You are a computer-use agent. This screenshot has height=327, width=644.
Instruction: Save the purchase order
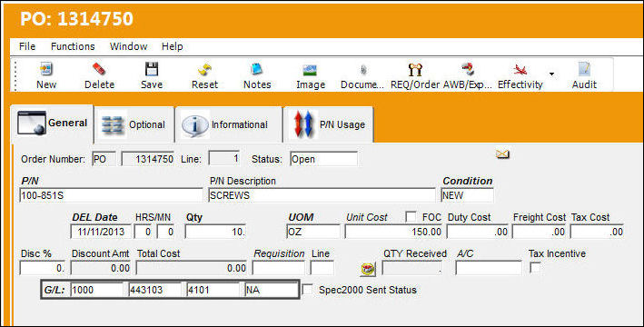[152, 69]
